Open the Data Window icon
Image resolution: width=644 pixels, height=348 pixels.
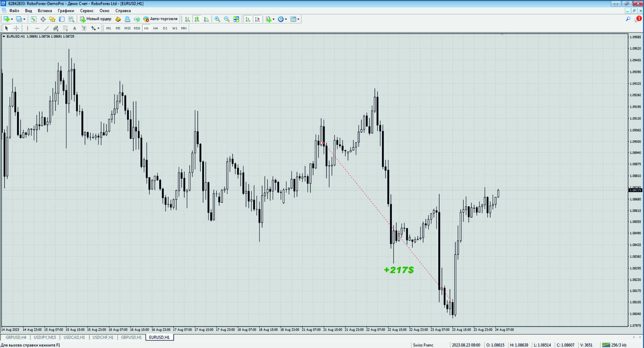(43, 19)
